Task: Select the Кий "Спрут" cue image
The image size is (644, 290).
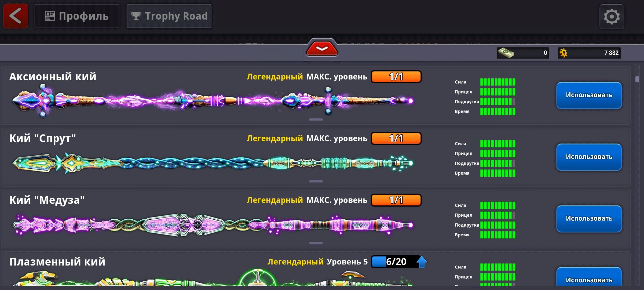Action: point(213,163)
